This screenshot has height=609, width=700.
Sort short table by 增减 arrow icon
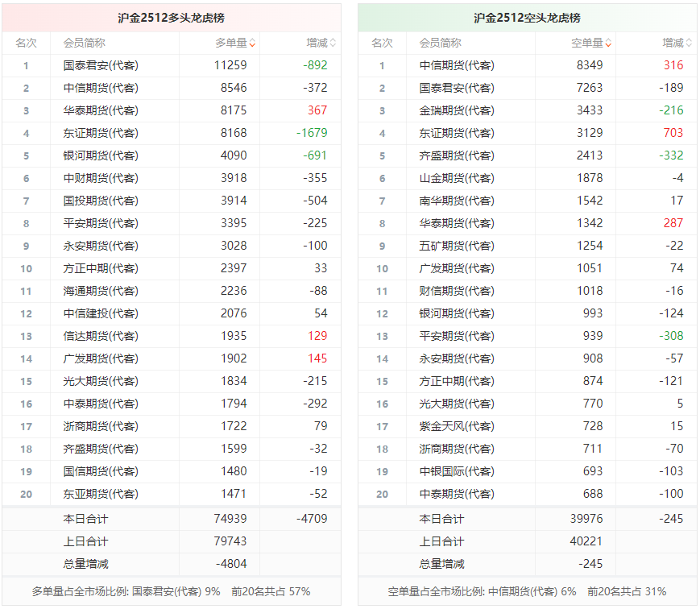[x=689, y=43]
